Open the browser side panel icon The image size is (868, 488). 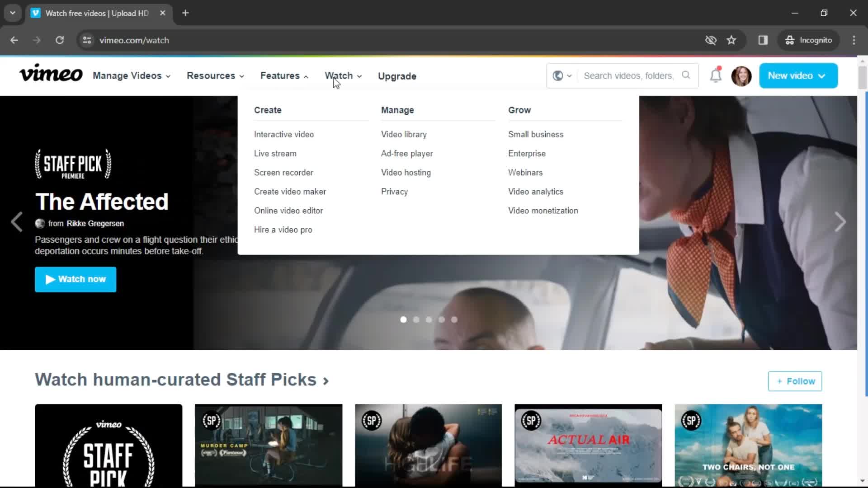pyautogui.click(x=763, y=40)
